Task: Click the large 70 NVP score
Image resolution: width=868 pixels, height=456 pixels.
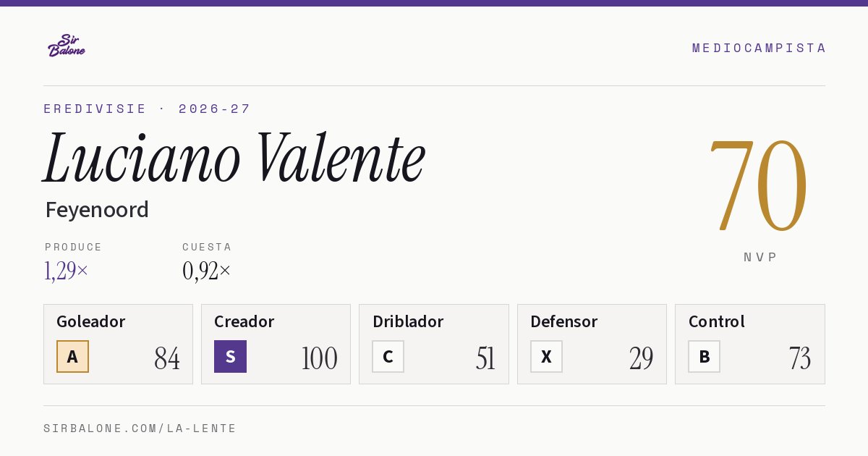Action: point(758,185)
